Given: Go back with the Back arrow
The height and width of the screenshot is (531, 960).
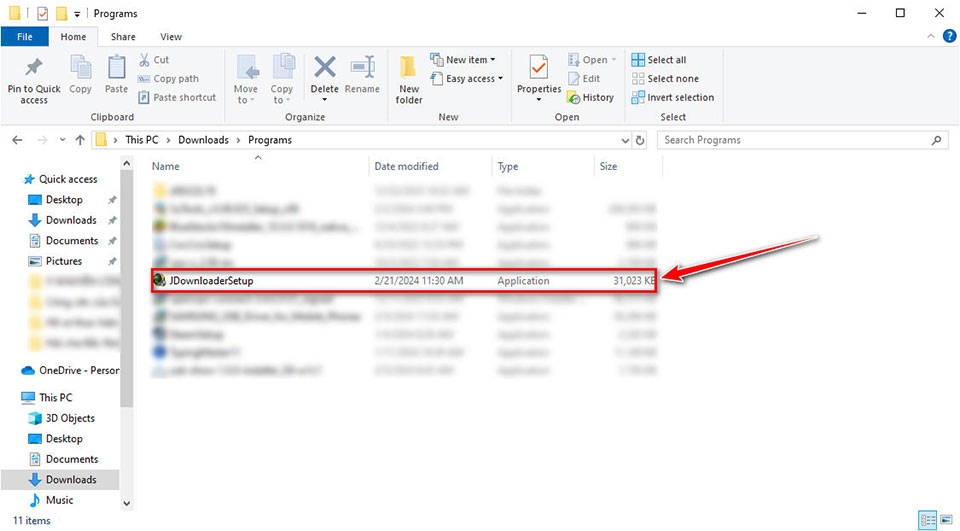Looking at the screenshot, I should coord(17,140).
